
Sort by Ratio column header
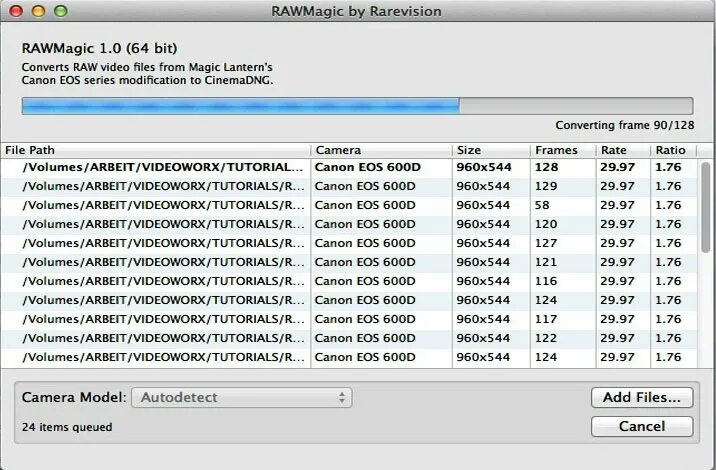pyautogui.click(x=674, y=150)
